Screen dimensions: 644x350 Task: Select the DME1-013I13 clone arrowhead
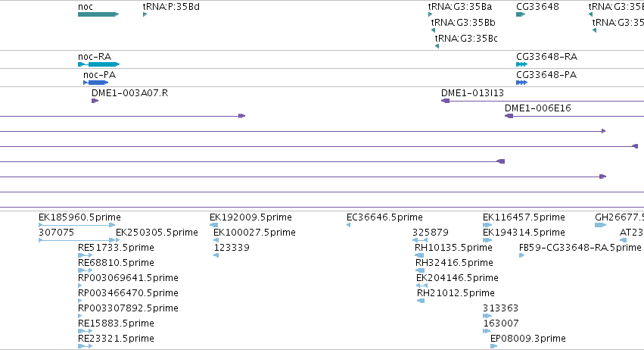pyautogui.click(x=445, y=101)
